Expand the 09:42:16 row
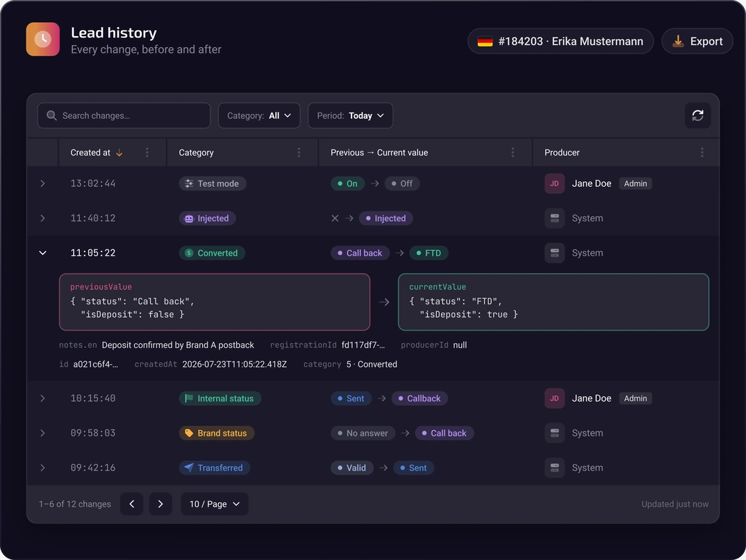 [43, 468]
